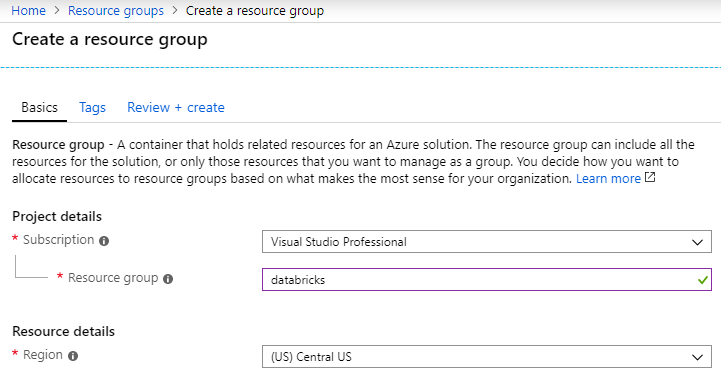Select the Basics tab
The width and height of the screenshot is (721, 379).
[40, 108]
